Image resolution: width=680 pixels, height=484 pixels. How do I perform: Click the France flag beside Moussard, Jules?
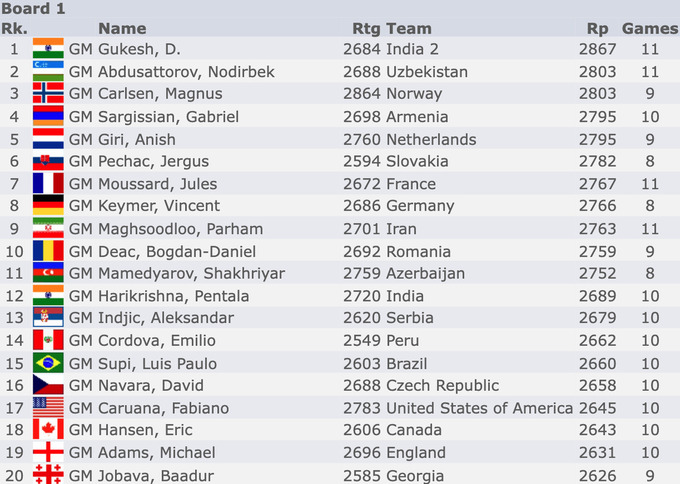point(48,183)
